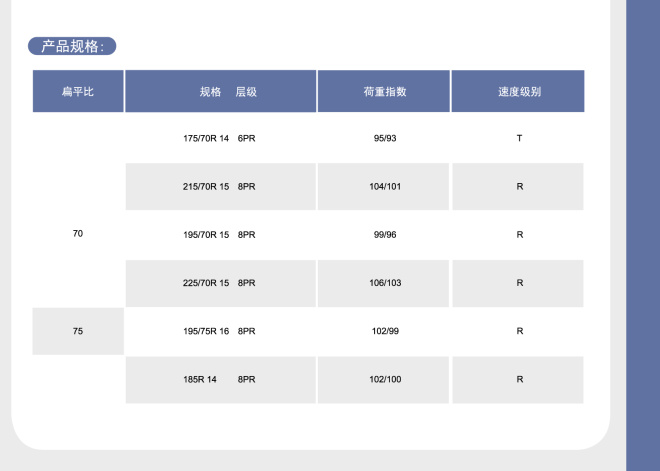
Task: Select the load index value 102/100
Action: pos(383,380)
